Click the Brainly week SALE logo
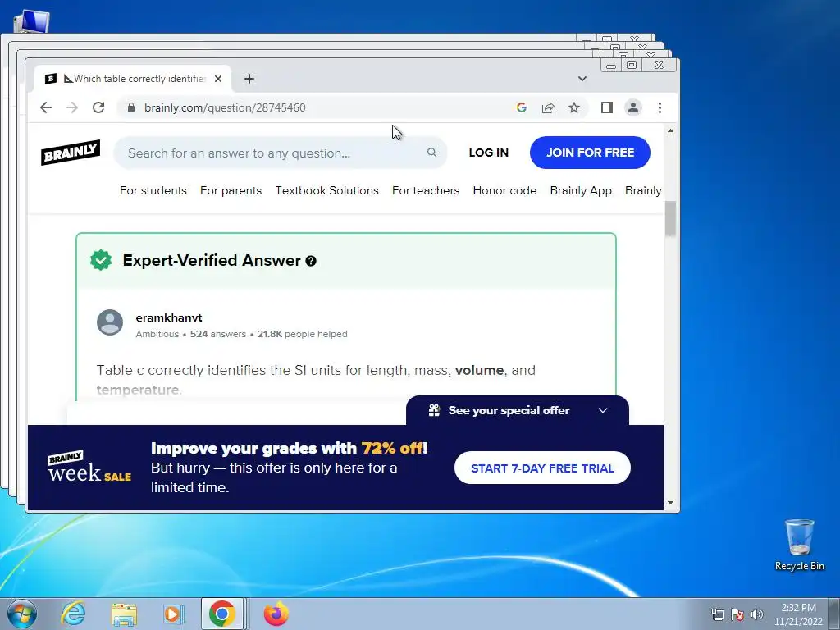The height and width of the screenshot is (630, 840). point(89,467)
